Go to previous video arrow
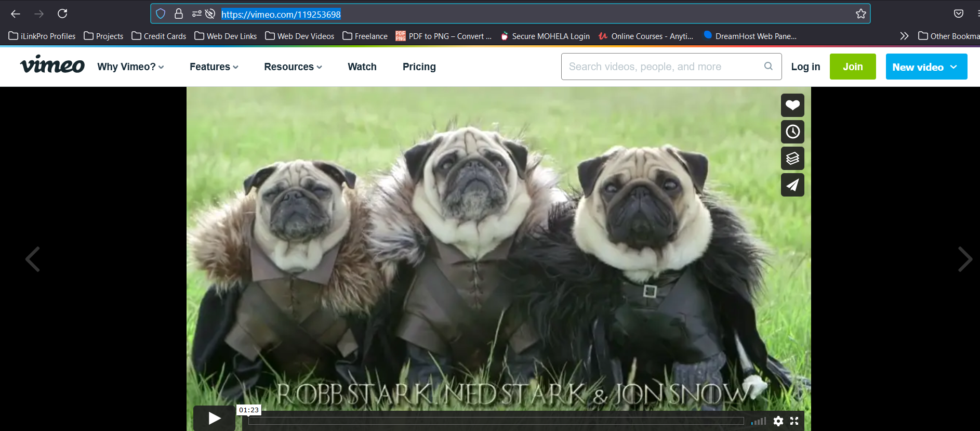 33,259
